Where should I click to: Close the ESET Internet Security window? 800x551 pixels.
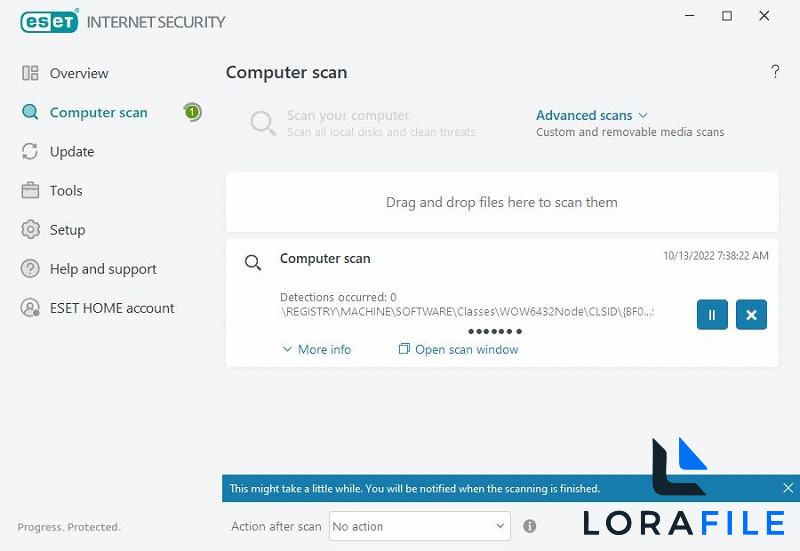[x=764, y=16]
